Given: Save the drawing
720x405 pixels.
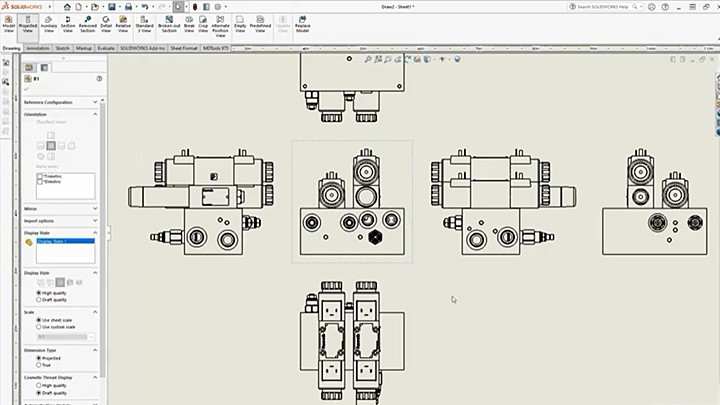Looking at the screenshot, I should pos(112,7).
